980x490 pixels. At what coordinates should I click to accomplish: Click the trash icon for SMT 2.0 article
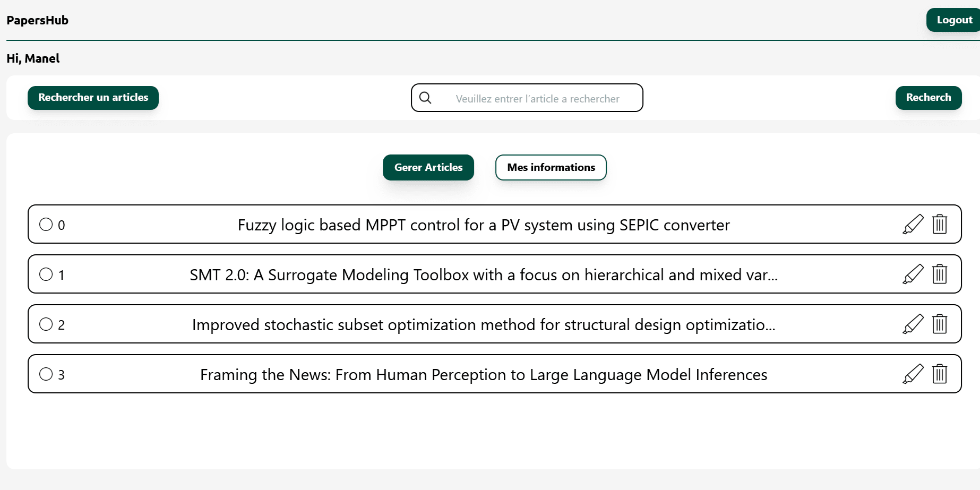pyautogui.click(x=940, y=274)
